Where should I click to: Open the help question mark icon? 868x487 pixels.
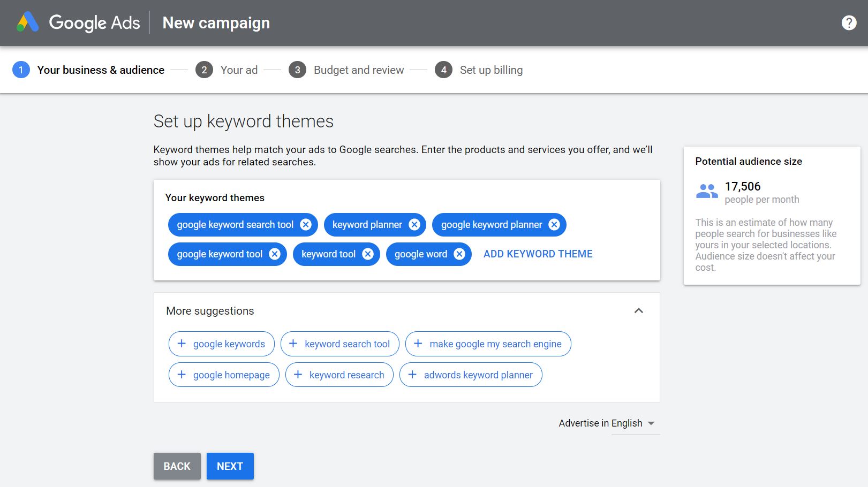(x=849, y=22)
